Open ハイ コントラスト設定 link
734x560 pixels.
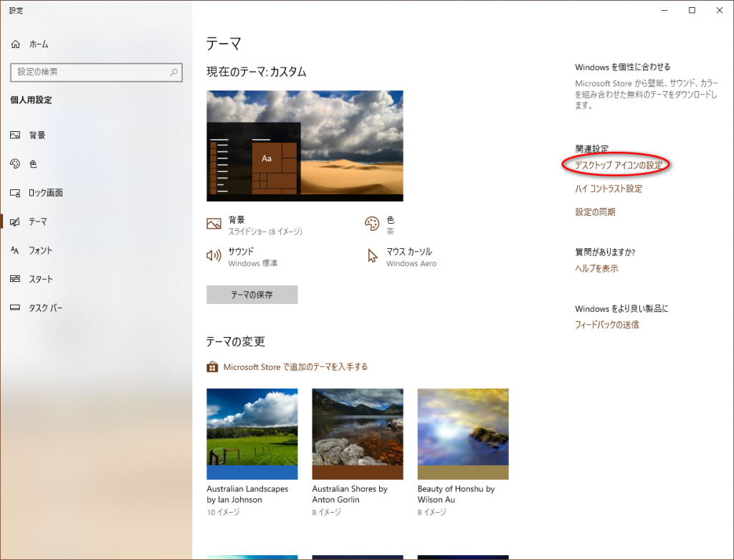[x=609, y=189]
